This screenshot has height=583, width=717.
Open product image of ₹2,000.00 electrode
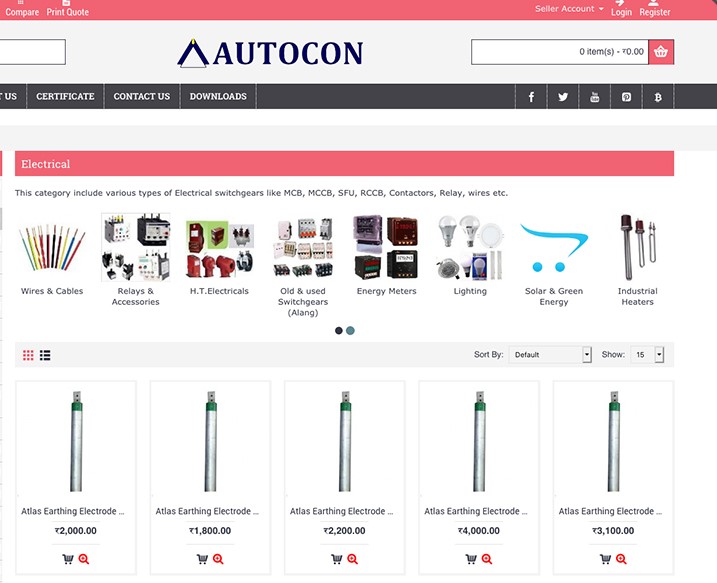point(76,441)
